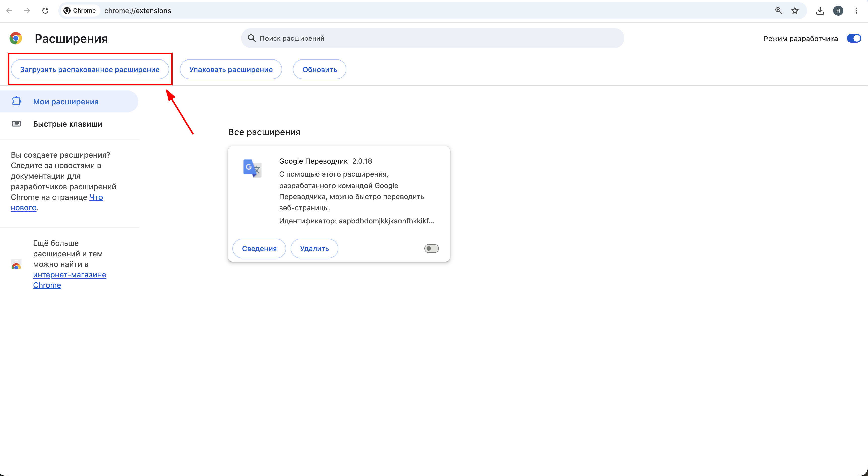Viewport: 868px width, 476px height.
Task: Click the Chrome Web Store icon in sidebar
Action: click(16, 264)
